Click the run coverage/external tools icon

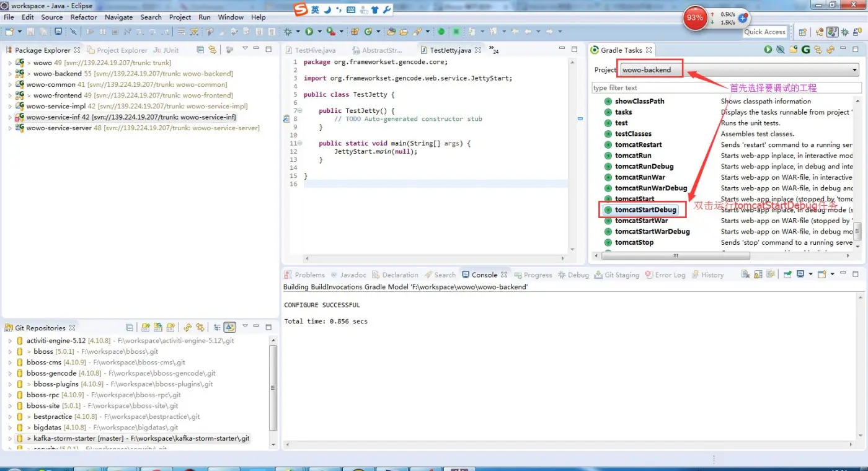[x=330, y=31]
